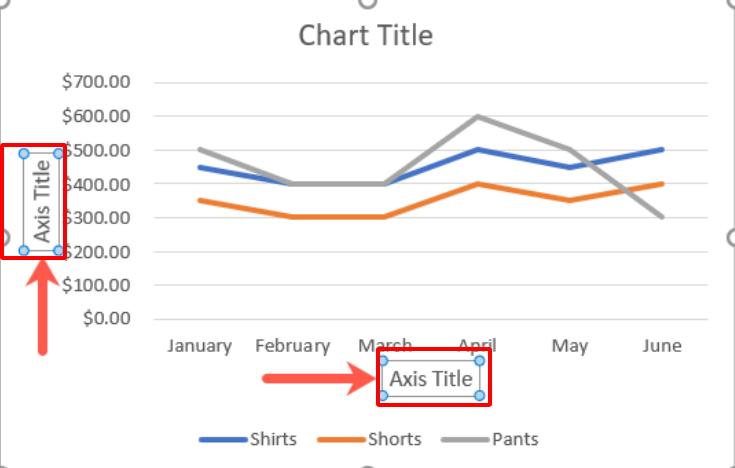Image resolution: width=735 pixels, height=468 pixels.
Task: Click the June category axis label
Action: click(662, 346)
